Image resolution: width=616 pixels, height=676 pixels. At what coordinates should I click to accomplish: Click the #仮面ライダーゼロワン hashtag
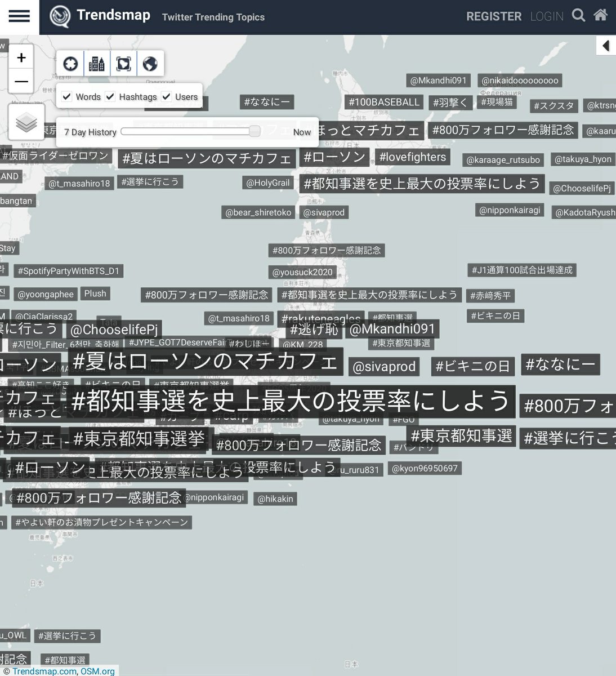[55, 155]
